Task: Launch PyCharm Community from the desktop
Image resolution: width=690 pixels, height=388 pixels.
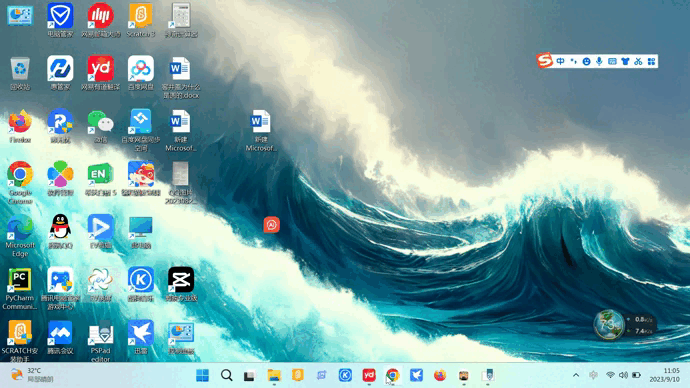Action: coord(20,280)
